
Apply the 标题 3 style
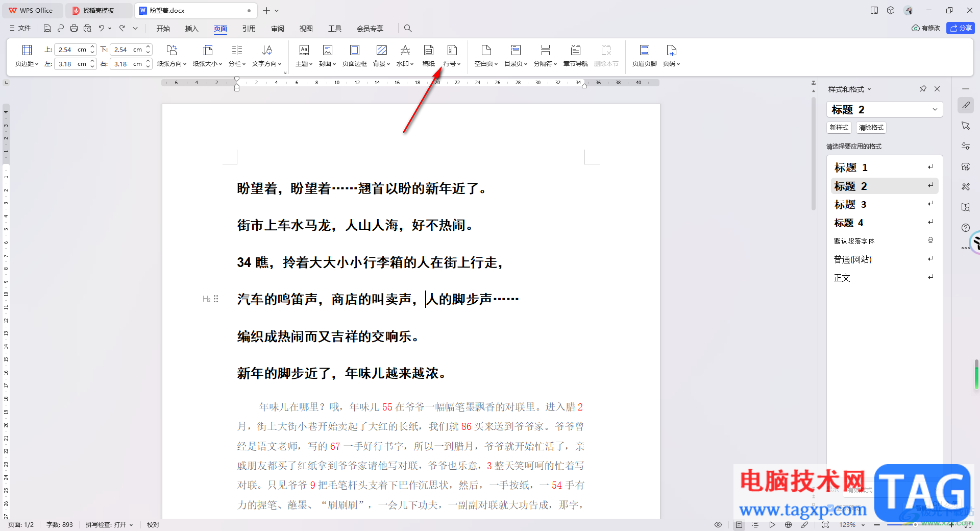point(885,204)
